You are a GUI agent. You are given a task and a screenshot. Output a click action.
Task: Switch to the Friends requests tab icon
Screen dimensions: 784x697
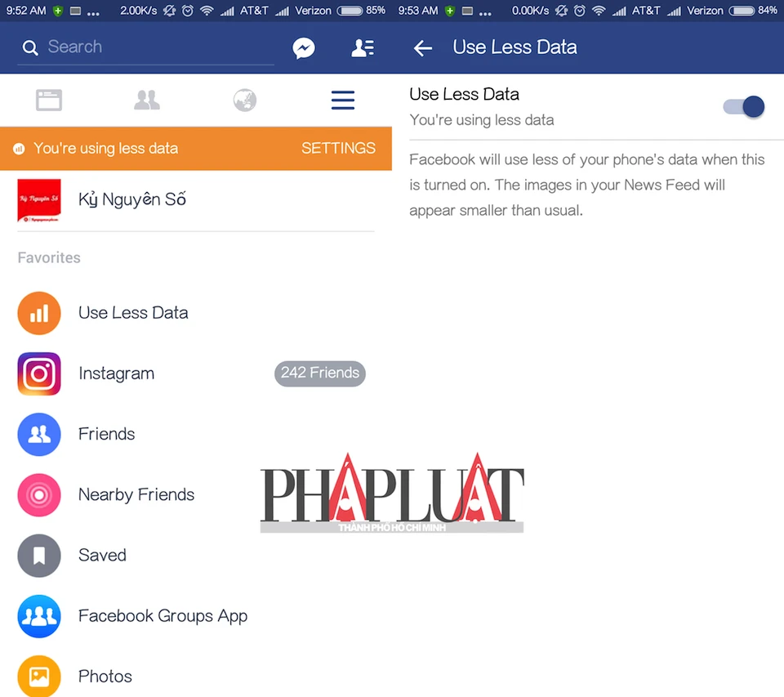[147, 100]
